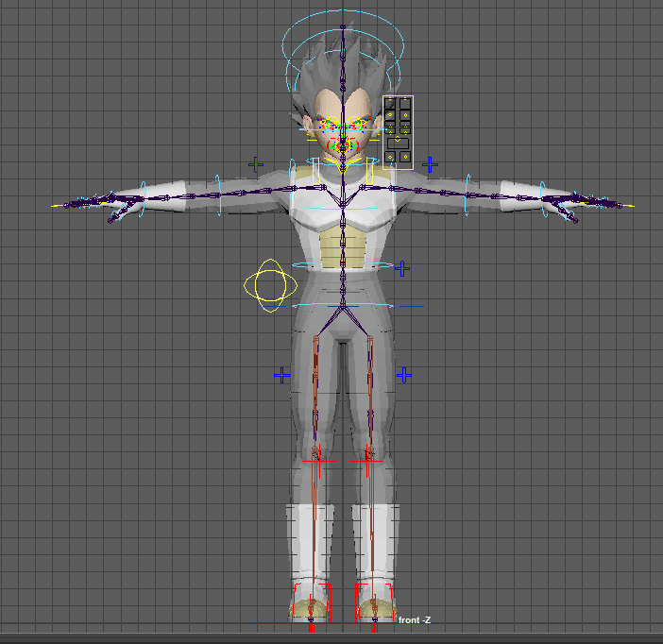The width and height of the screenshot is (663, 644).
Task: Select red foot box control on screen-right foot
Action: (374, 602)
